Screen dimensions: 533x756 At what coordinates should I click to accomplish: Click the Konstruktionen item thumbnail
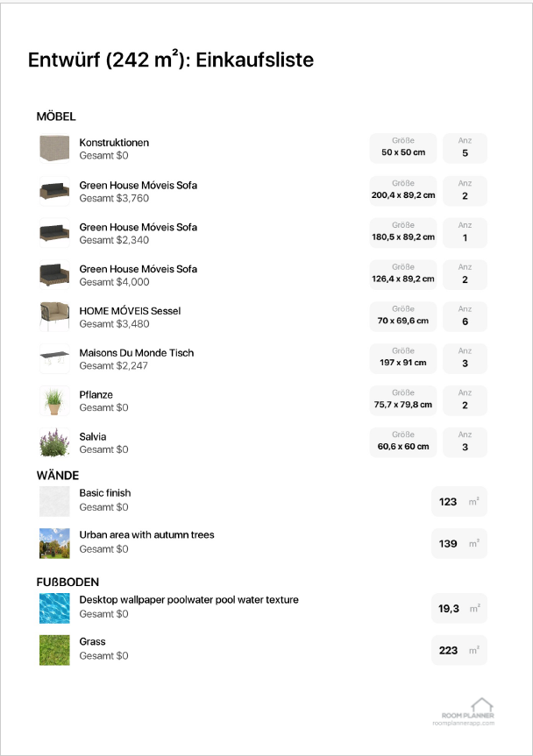click(x=53, y=148)
